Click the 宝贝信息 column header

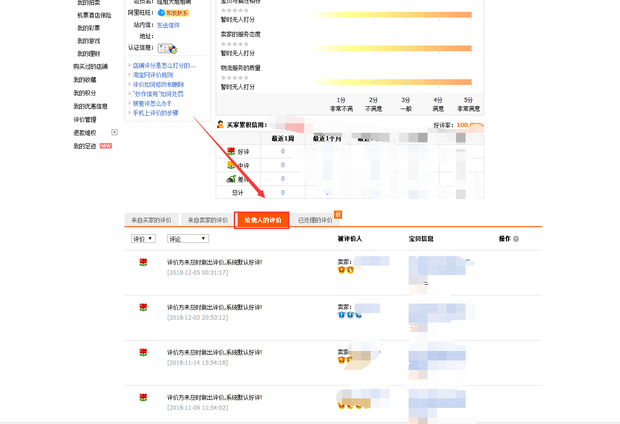click(x=421, y=239)
